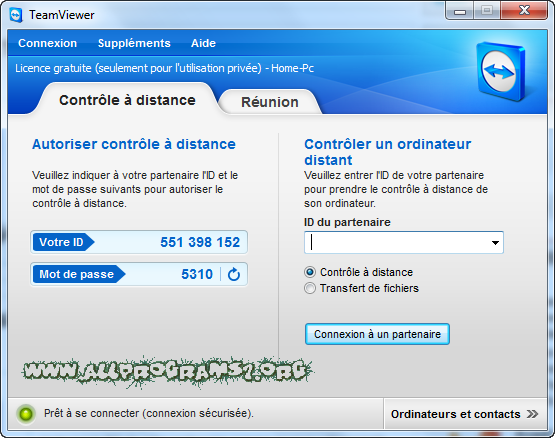Minimize the TeamViewer window
Image resolution: width=555 pixels, height=438 pixels.
tap(460, 11)
